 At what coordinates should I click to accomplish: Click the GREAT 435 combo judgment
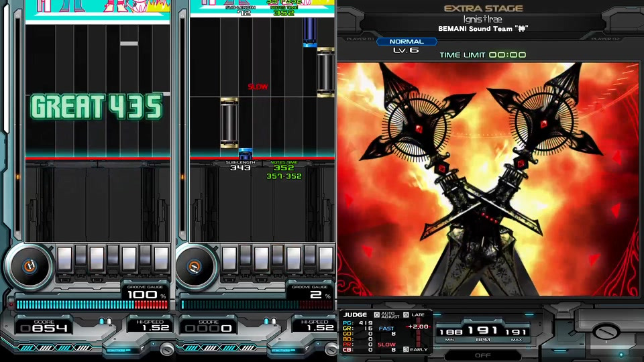pyautogui.click(x=97, y=107)
